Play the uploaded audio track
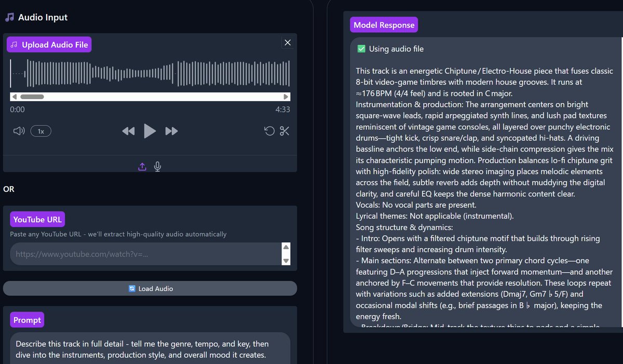This screenshot has width=623, height=364. 150,131
